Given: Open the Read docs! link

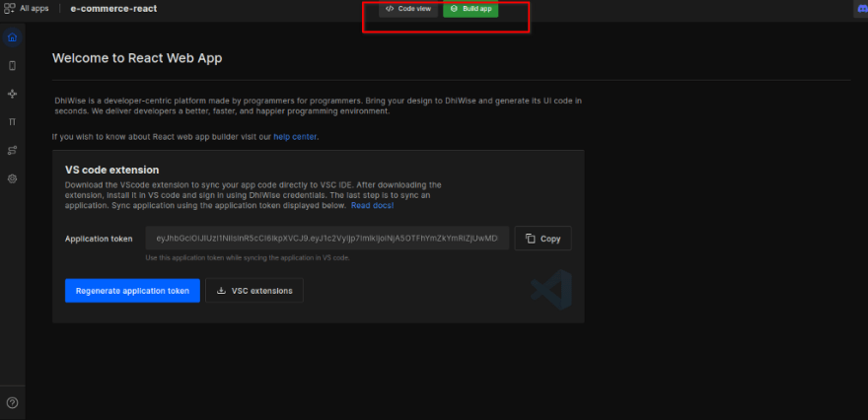Looking at the screenshot, I should point(372,205).
